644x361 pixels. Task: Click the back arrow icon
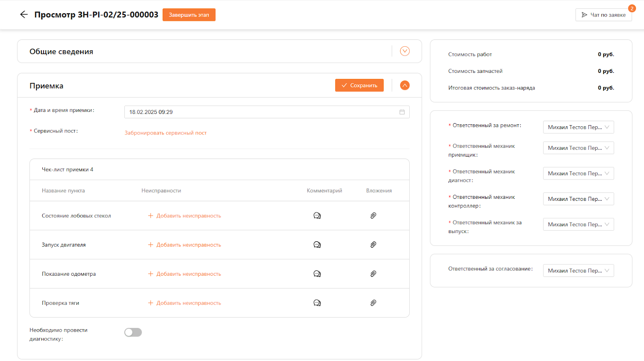click(x=24, y=14)
